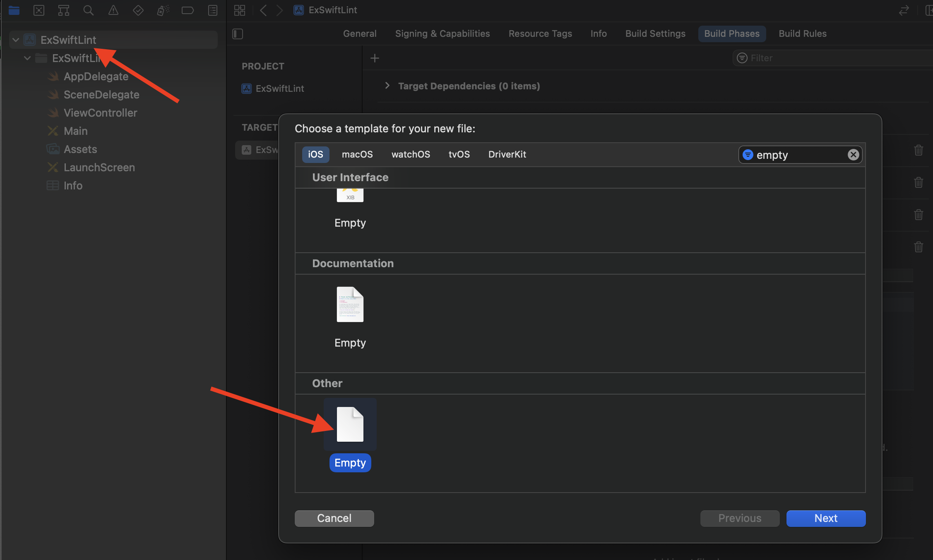
Task: Expand Target Dependencies section
Action: (x=387, y=86)
